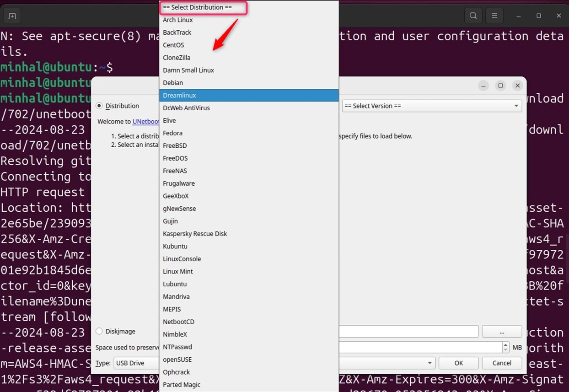Screen dimensions: 569x392
Task: Choose Dr.Web AntiVirus entry
Action: tap(249, 108)
